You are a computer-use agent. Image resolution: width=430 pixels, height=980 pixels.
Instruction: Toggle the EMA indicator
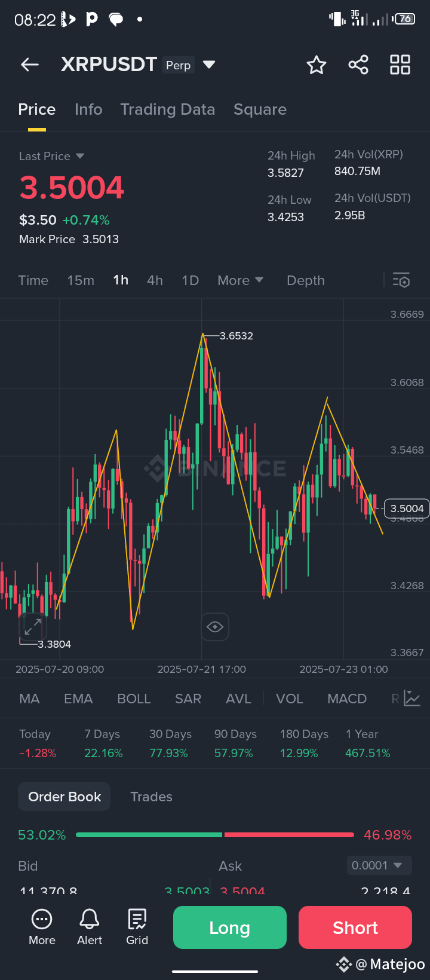78,699
